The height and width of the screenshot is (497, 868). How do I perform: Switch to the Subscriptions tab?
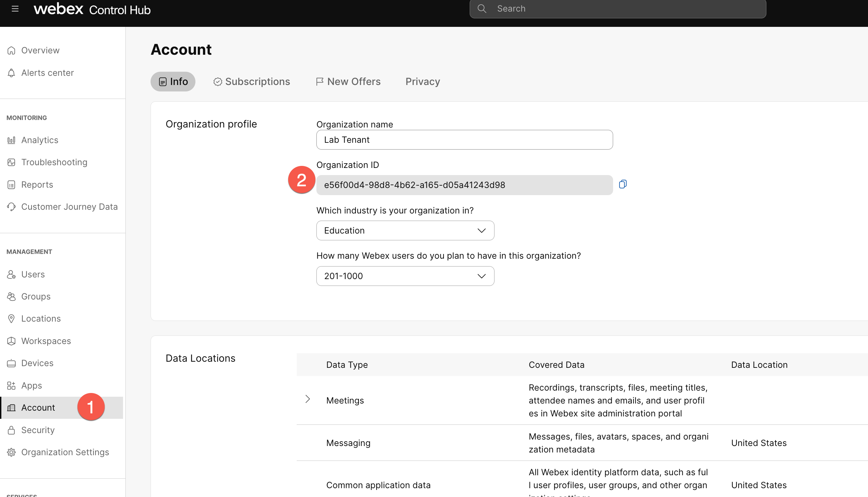[x=251, y=82]
